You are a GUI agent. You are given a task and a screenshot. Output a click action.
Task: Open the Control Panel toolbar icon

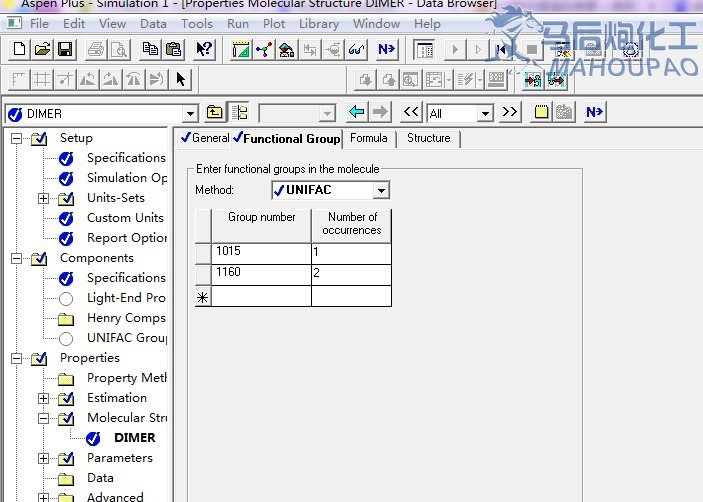(x=424, y=49)
